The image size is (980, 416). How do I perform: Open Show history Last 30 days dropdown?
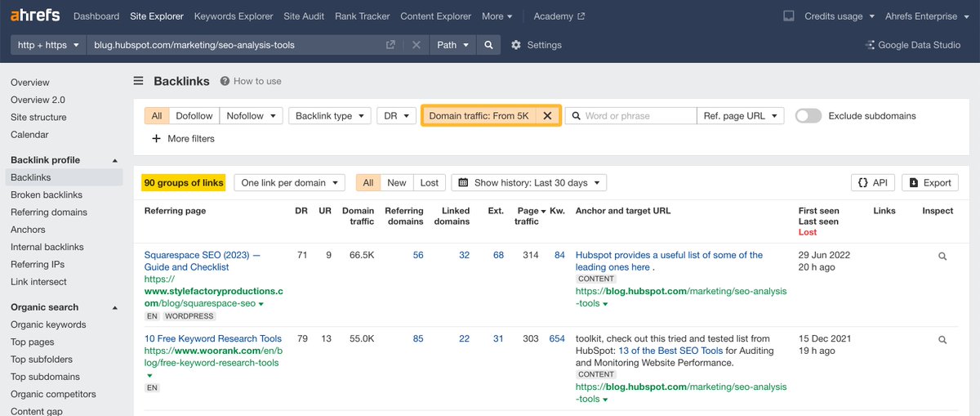coord(529,183)
